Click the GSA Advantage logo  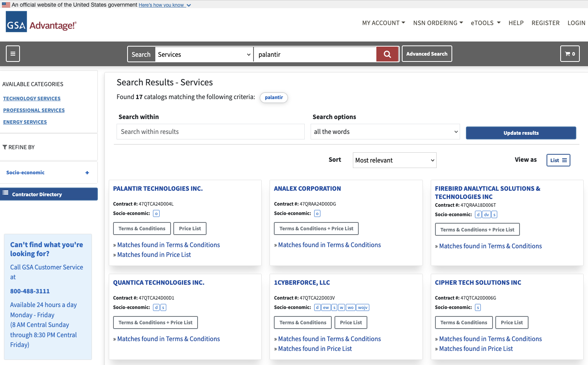point(41,22)
